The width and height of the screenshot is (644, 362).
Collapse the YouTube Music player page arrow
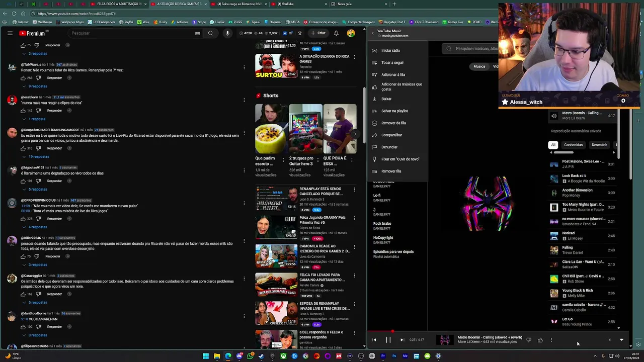point(621,340)
